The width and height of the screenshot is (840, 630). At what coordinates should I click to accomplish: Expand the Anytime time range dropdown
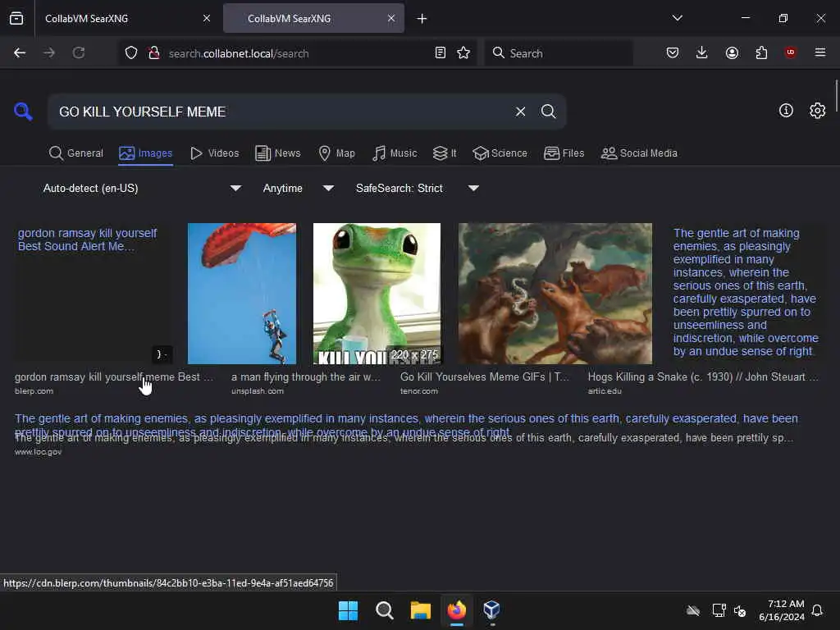299,188
